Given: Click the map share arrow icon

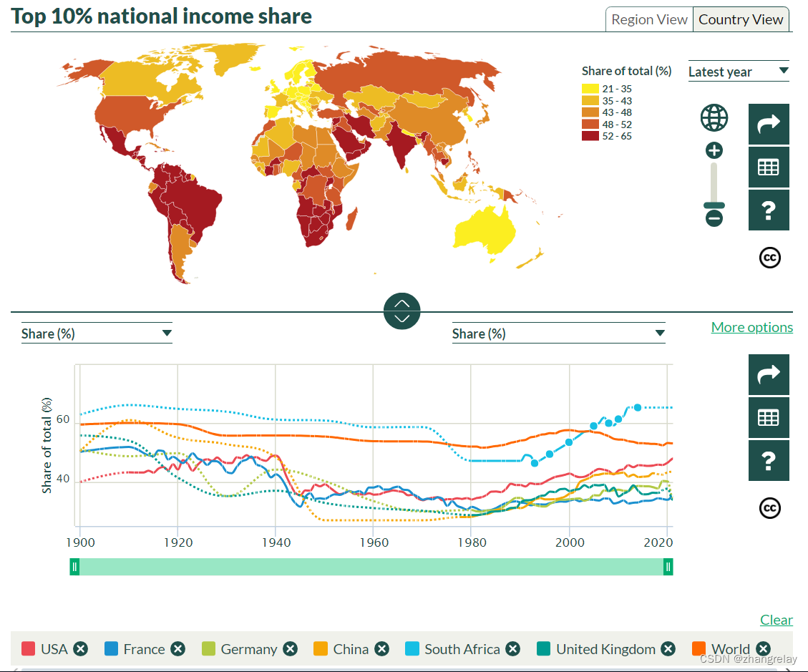Looking at the screenshot, I should (769, 125).
